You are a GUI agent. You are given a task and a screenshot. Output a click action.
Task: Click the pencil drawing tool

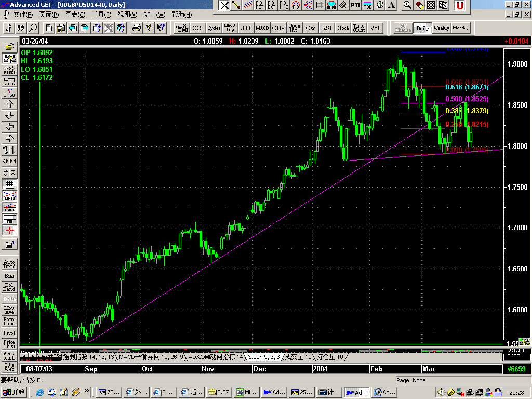pos(236,5)
